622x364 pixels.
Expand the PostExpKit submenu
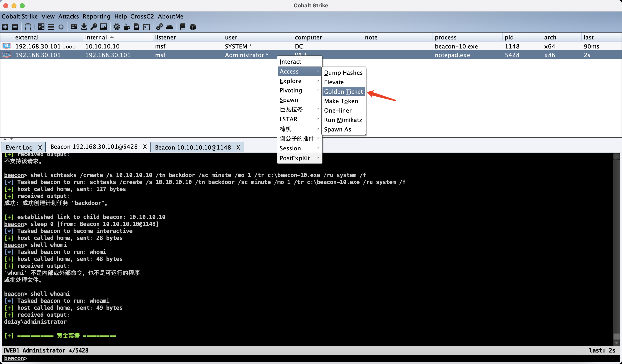pos(300,158)
